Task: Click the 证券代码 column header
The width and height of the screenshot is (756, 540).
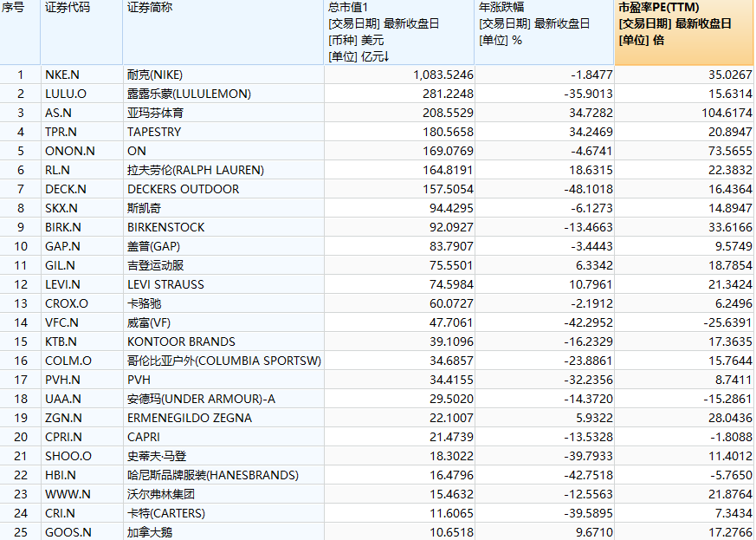Action: [x=82, y=32]
